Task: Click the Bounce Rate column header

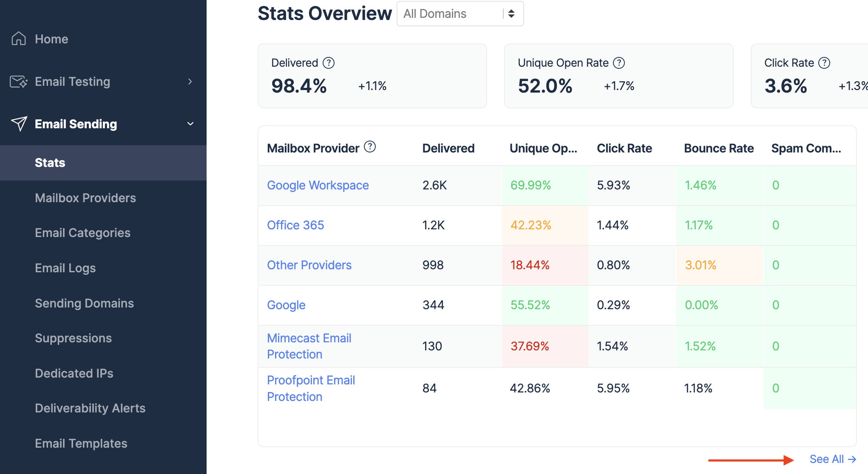Action: (x=718, y=148)
